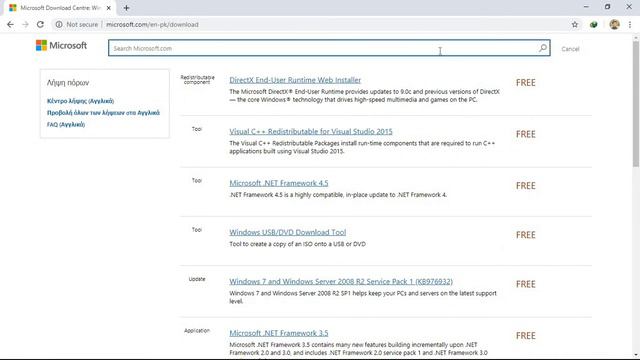Bookmark this page with the star icon
Screen dimensions: 640x360
tap(575, 24)
